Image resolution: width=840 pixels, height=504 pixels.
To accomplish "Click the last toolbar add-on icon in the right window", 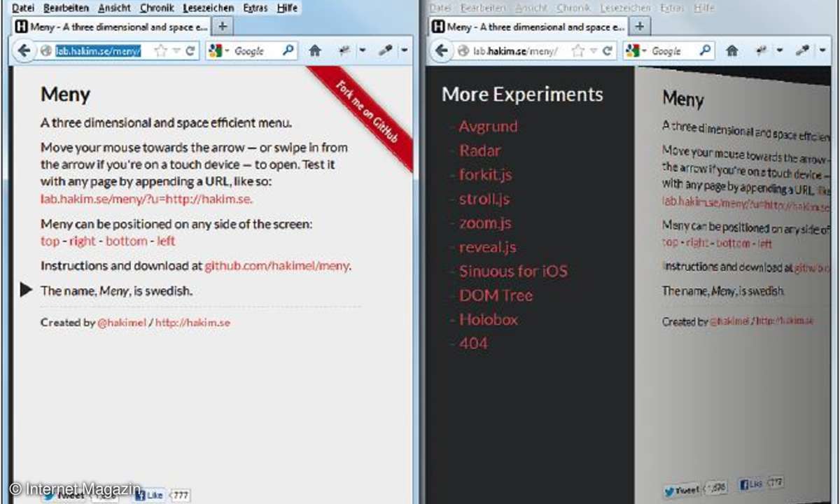I will point(804,50).
